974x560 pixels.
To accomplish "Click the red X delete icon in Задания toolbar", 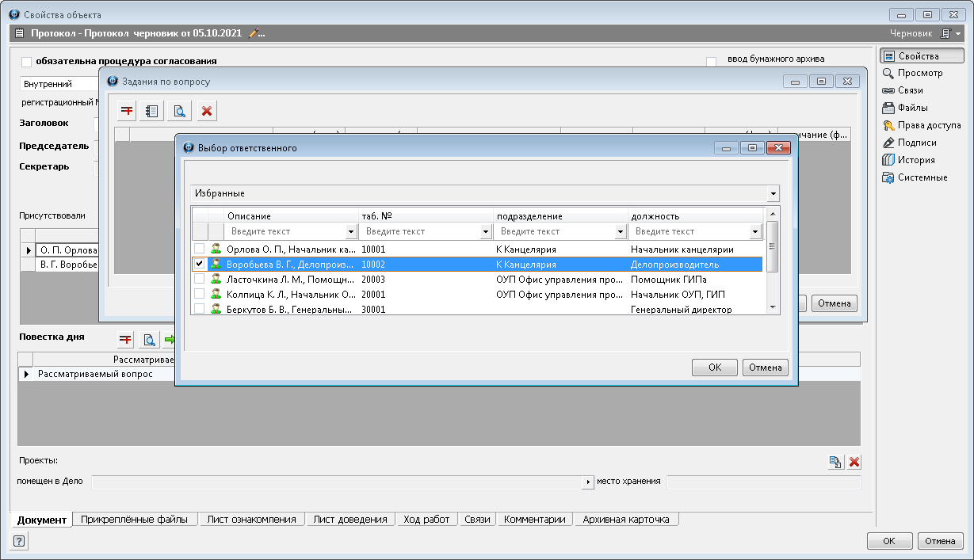I will tap(207, 111).
